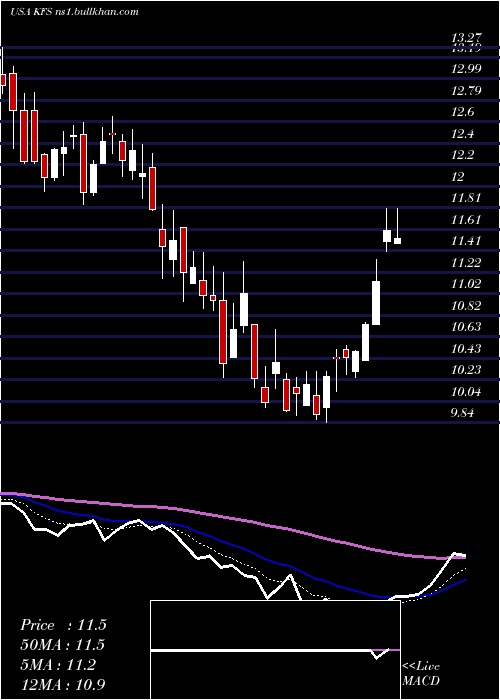Click the last white candlestick near 11.41
The image size is (500, 700).
click(x=397, y=241)
